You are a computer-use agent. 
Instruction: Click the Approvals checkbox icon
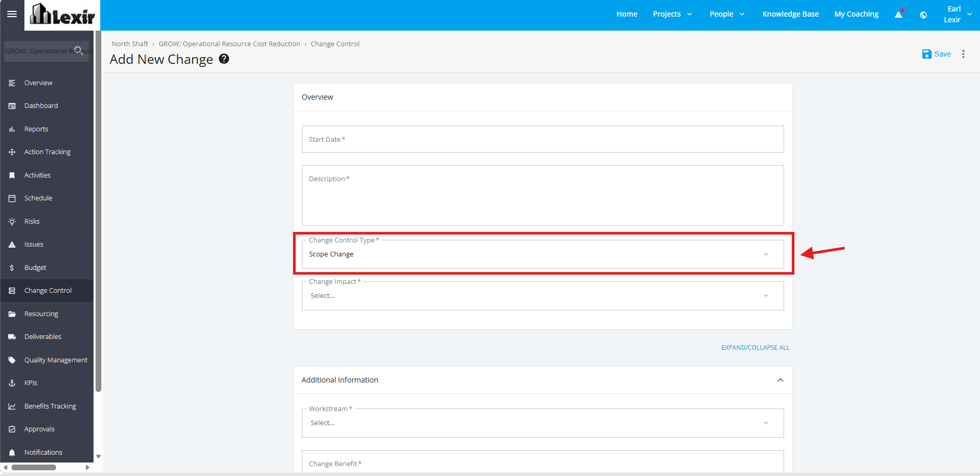click(x=12, y=429)
